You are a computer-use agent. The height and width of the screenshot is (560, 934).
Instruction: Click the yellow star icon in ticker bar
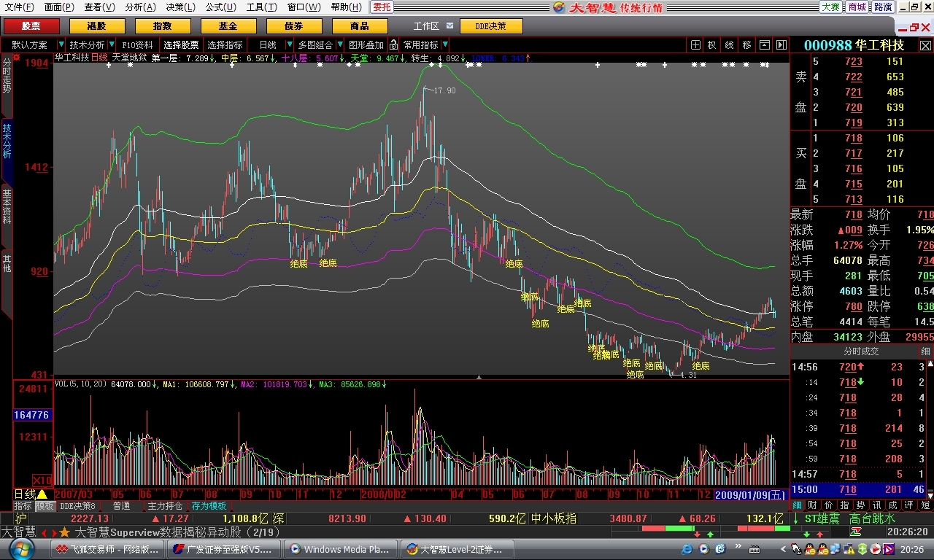[x=64, y=532]
